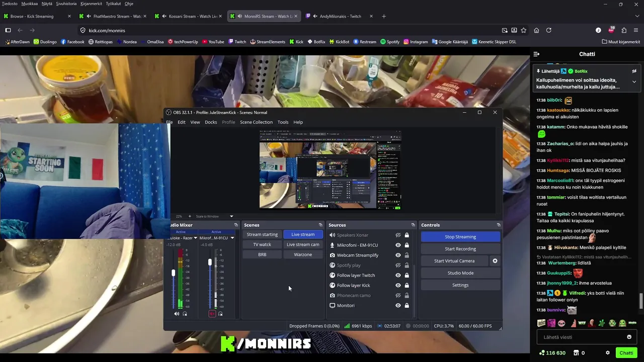Open the Firefox application hamburger menu

(636, 30)
